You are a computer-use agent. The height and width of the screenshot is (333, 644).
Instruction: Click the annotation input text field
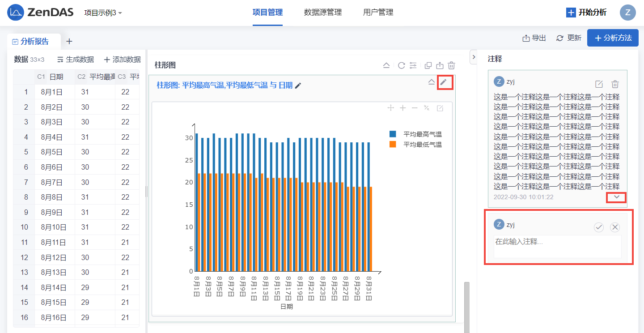tap(557, 246)
